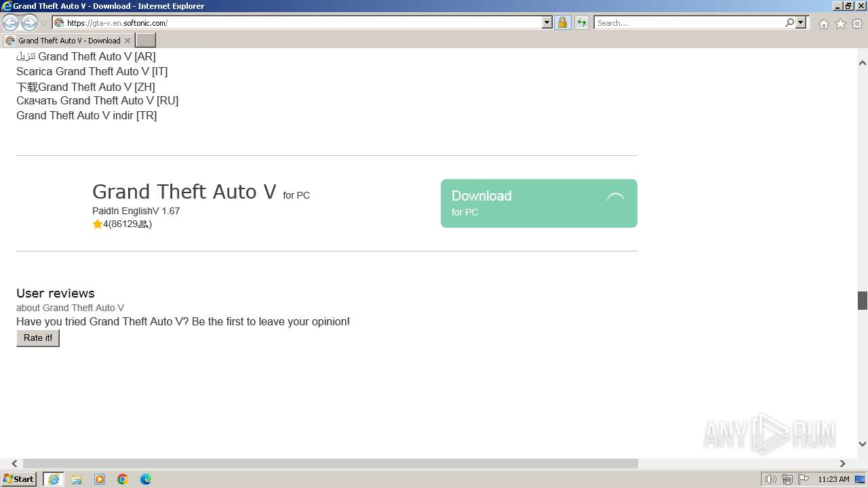This screenshot has width=868, height=488.
Task: Click the security lock icon
Action: coord(562,22)
